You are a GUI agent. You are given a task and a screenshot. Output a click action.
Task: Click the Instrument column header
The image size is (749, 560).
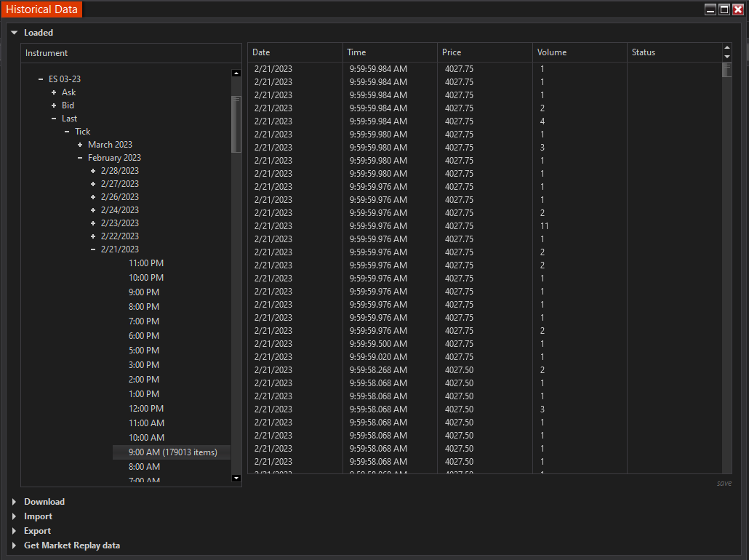132,53
